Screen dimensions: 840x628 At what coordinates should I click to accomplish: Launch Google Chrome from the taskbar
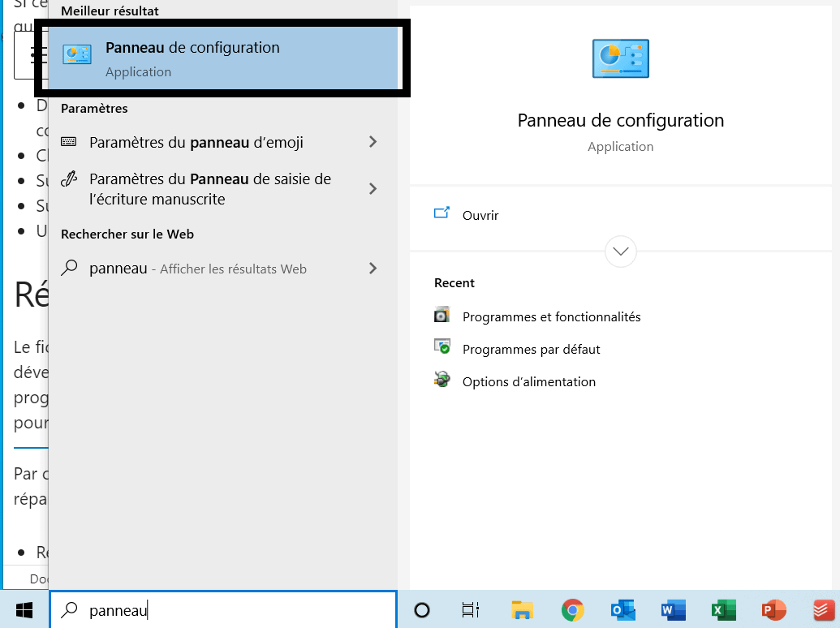pos(573,610)
